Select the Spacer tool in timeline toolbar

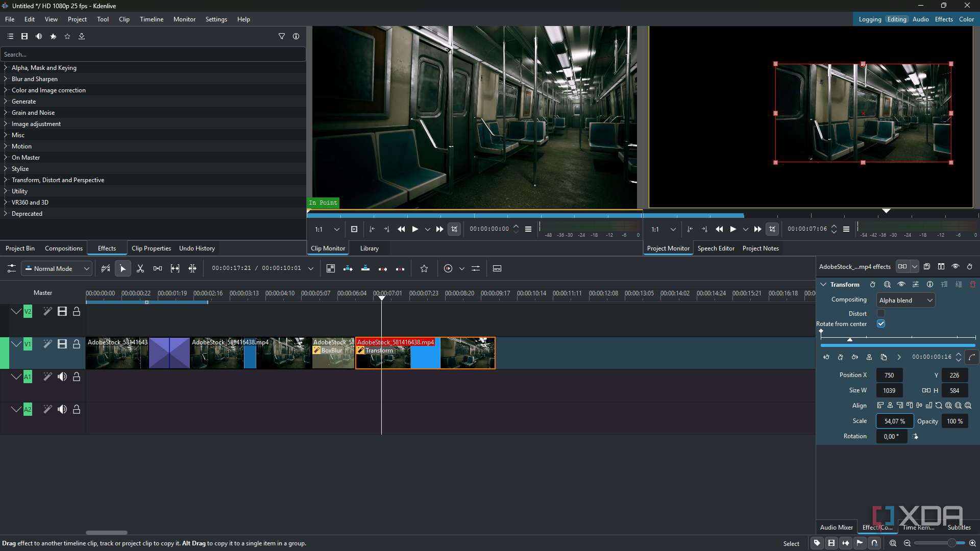[x=158, y=268]
